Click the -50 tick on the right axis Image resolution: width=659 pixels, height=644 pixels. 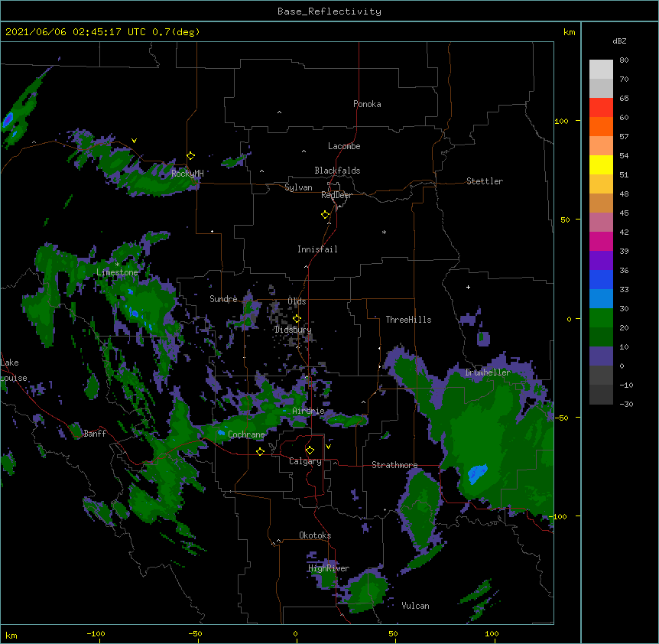561,418
